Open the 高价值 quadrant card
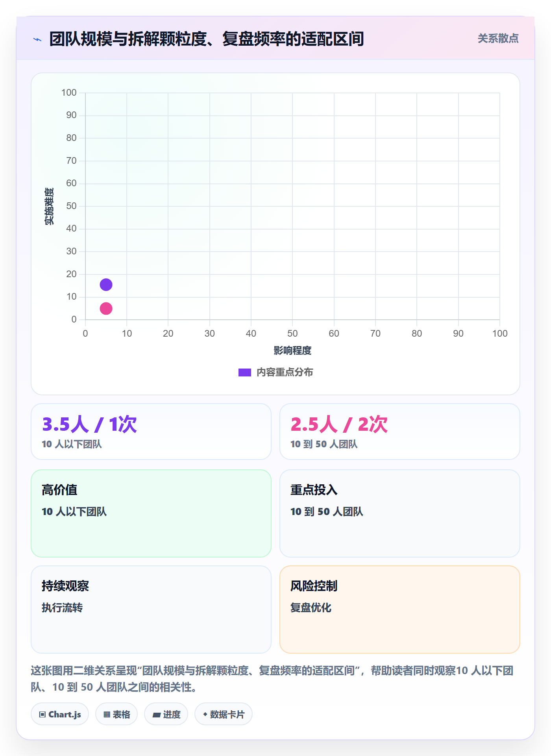Image resolution: width=551 pixels, height=756 pixels. (x=151, y=513)
